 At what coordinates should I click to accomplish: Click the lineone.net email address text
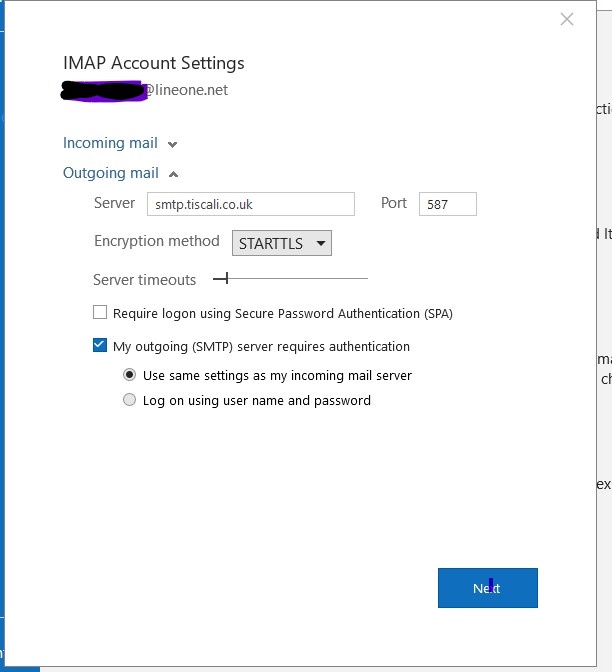pyautogui.click(x=186, y=90)
